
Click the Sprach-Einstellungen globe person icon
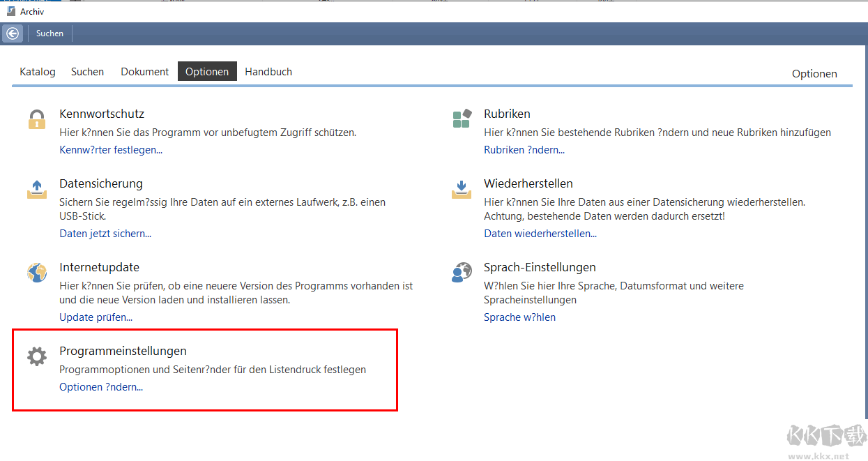click(x=462, y=273)
